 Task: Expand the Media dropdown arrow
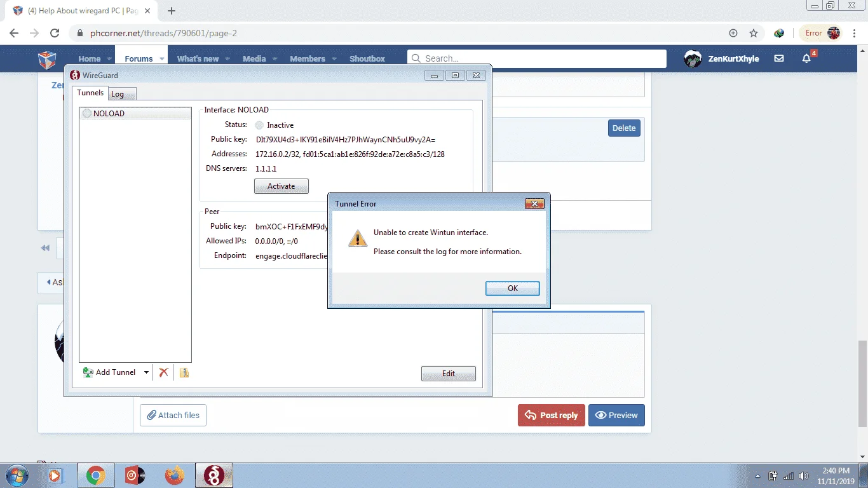[275, 58]
